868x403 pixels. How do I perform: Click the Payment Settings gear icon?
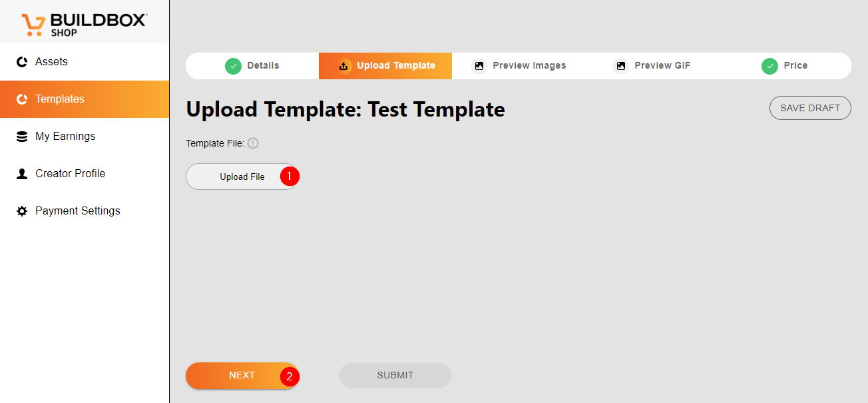pyautogui.click(x=22, y=211)
